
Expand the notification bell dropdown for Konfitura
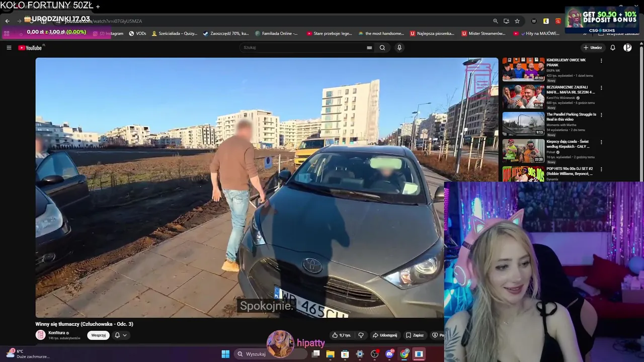[x=120, y=335]
